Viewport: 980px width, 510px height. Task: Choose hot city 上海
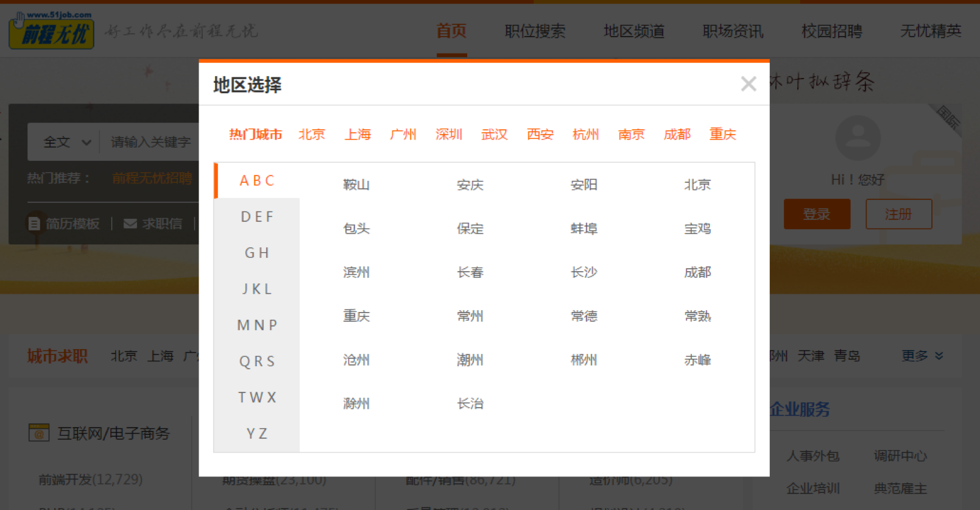(x=358, y=134)
